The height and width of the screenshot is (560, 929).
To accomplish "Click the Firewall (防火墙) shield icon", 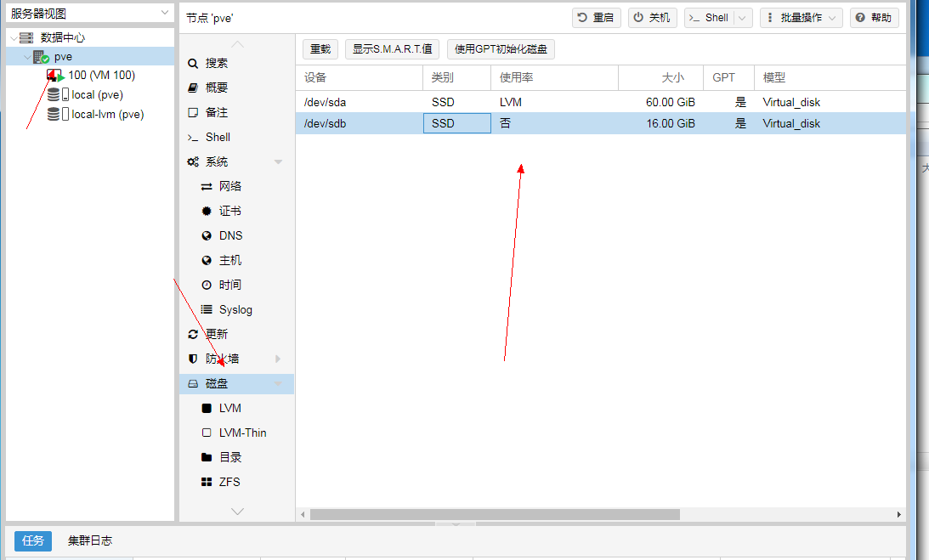I will pyautogui.click(x=193, y=359).
